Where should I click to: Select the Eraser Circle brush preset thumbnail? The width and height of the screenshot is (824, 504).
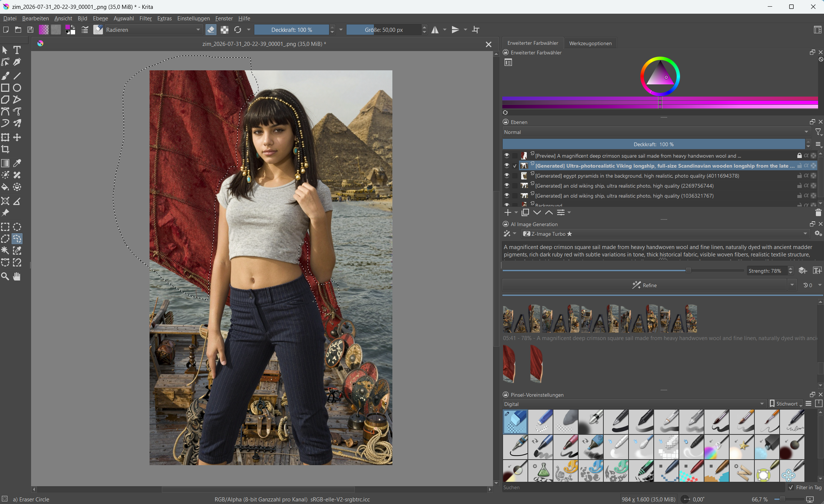515,421
